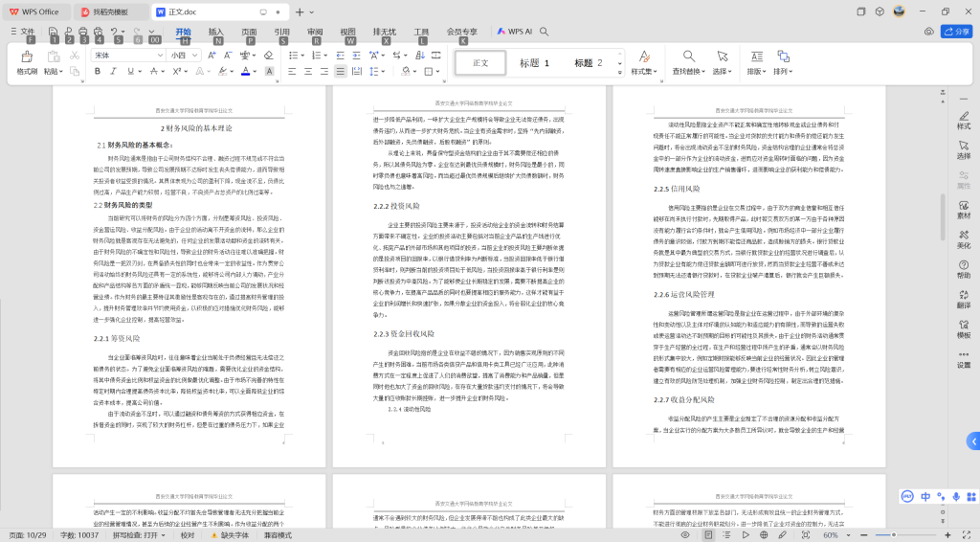The width and height of the screenshot is (980, 542).
Task: Decrease font size with A- icon
Action: 228,56
